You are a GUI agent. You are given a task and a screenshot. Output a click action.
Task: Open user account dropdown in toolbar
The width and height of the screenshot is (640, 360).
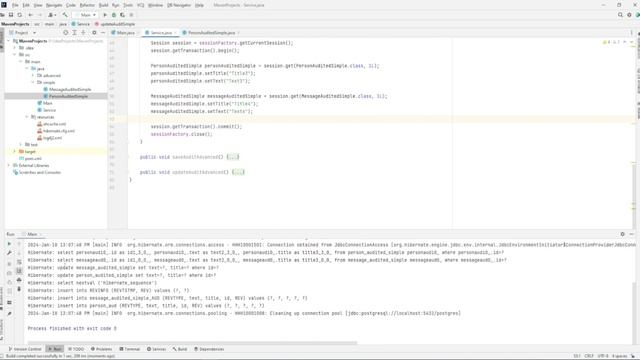51,15
